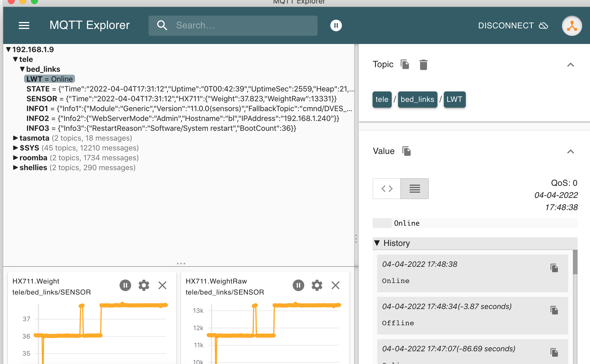Select the LWT = Online topic
Viewport: 590px width, 364px height.
point(50,79)
